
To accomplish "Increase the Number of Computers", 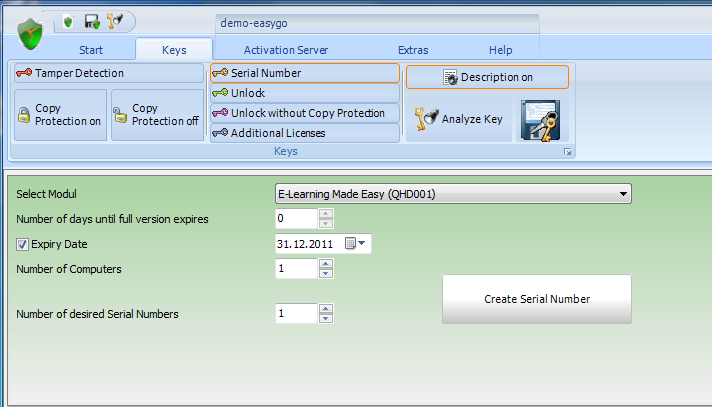I will [326, 263].
